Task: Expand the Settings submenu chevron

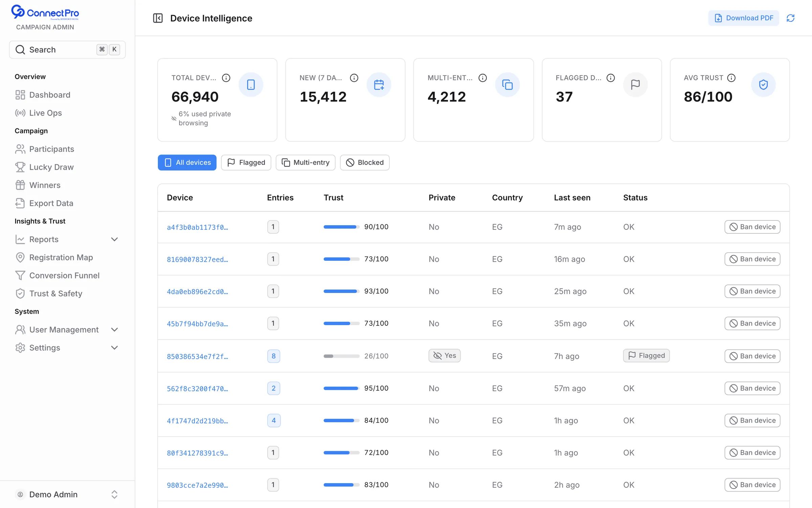Action: pyautogui.click(x=114, y=348)
